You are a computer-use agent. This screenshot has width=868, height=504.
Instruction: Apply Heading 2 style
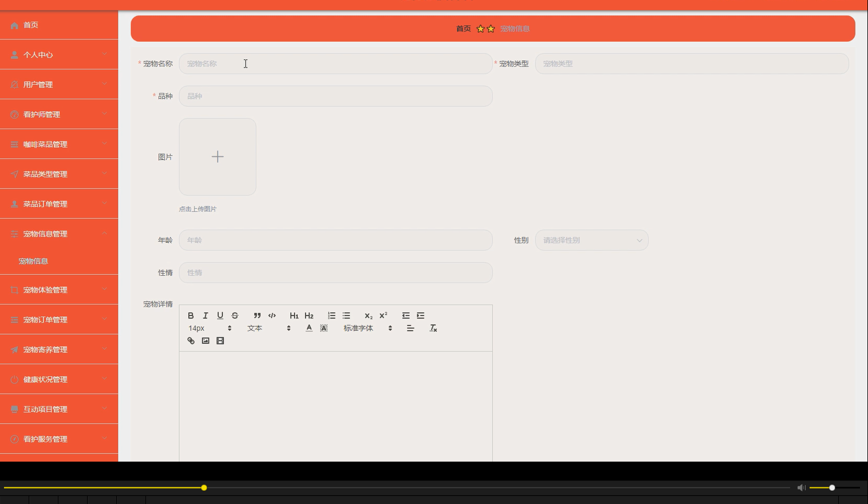[x=309, y=316]
